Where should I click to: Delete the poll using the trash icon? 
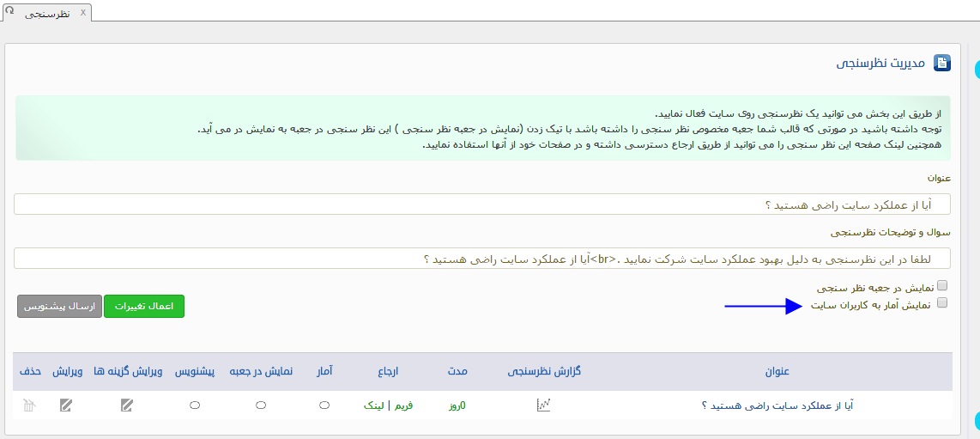click(30, 405)
